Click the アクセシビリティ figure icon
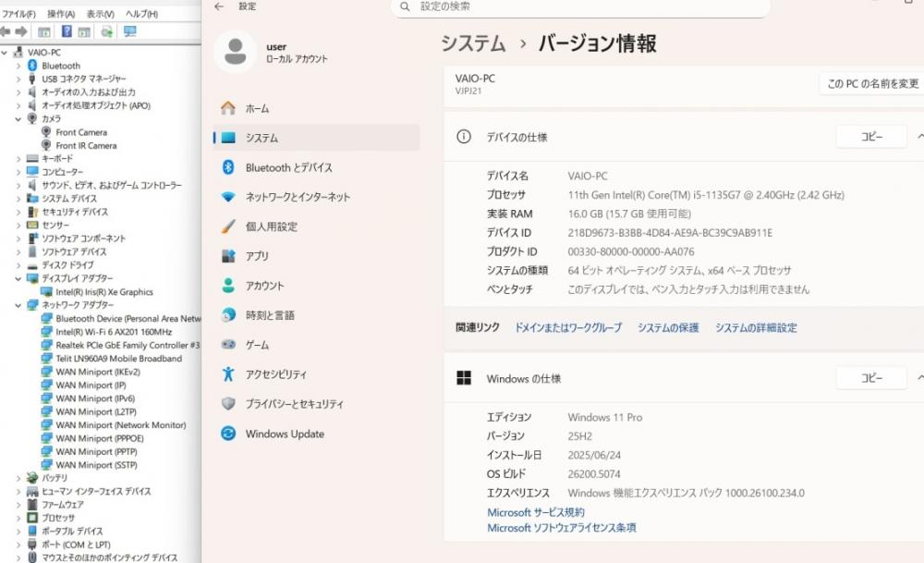 click(x=228, y=373)
